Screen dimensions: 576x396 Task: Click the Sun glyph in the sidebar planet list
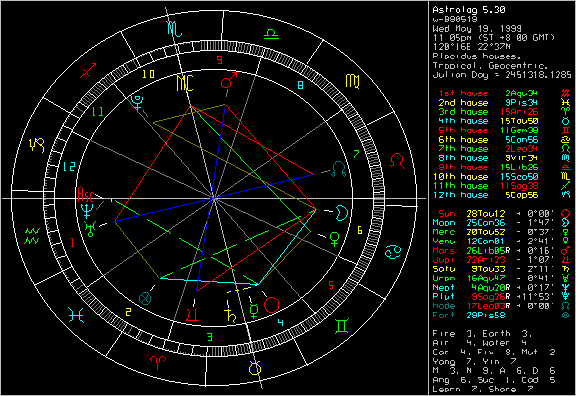565,214
